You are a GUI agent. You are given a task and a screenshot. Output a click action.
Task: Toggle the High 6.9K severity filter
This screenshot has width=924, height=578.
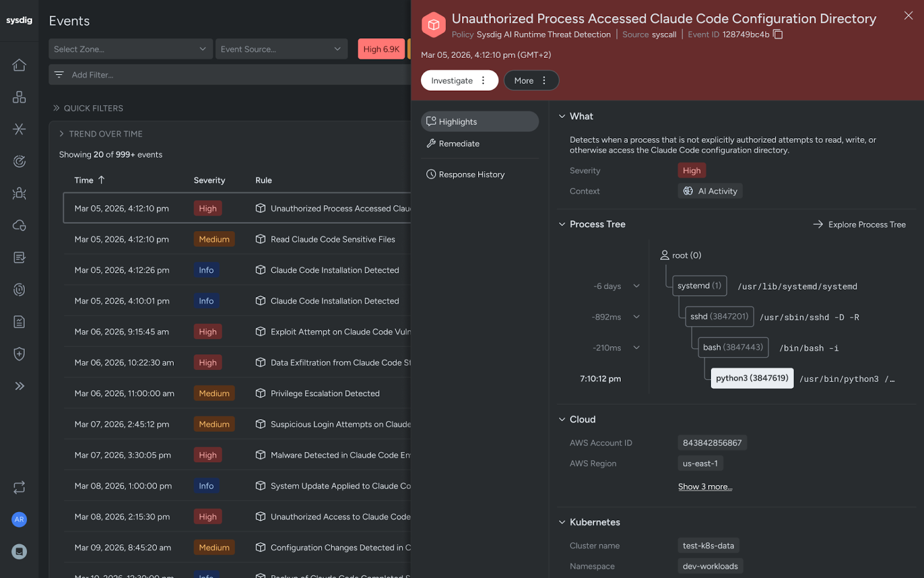point(381,49)
